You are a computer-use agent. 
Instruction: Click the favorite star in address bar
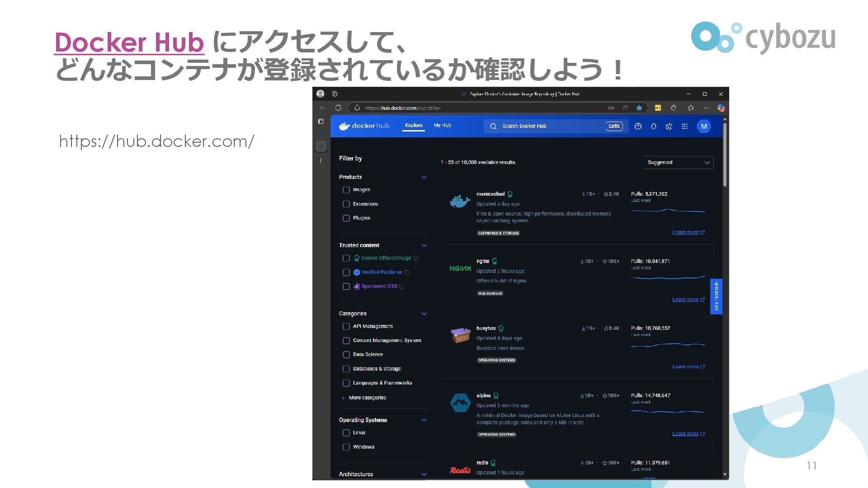[x=639, y=108]
